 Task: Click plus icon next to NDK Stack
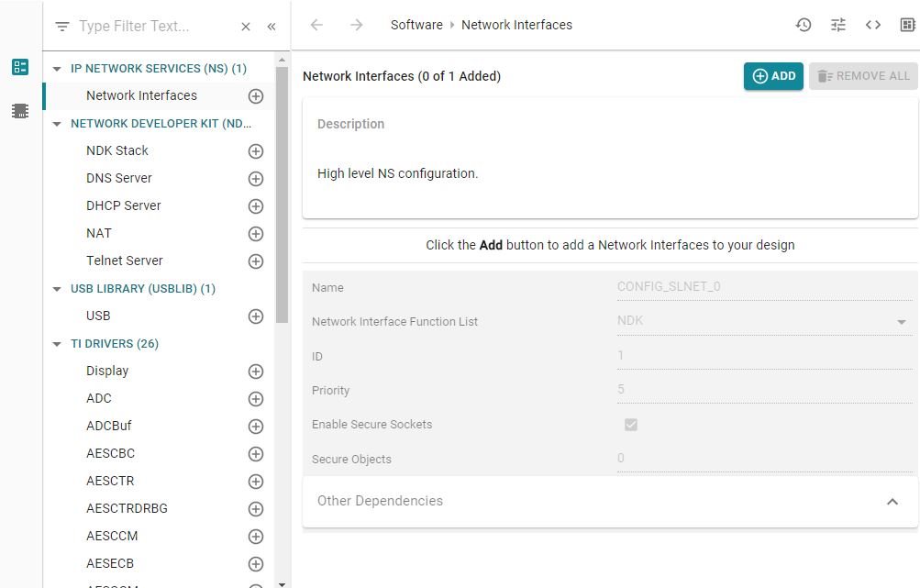point(256,151)
